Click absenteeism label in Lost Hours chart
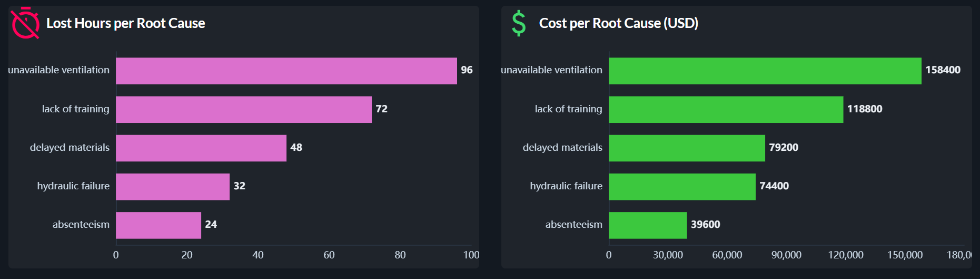The width and height of the screenshot is (980, 279). pyautogui.click(x=81, y=225)
